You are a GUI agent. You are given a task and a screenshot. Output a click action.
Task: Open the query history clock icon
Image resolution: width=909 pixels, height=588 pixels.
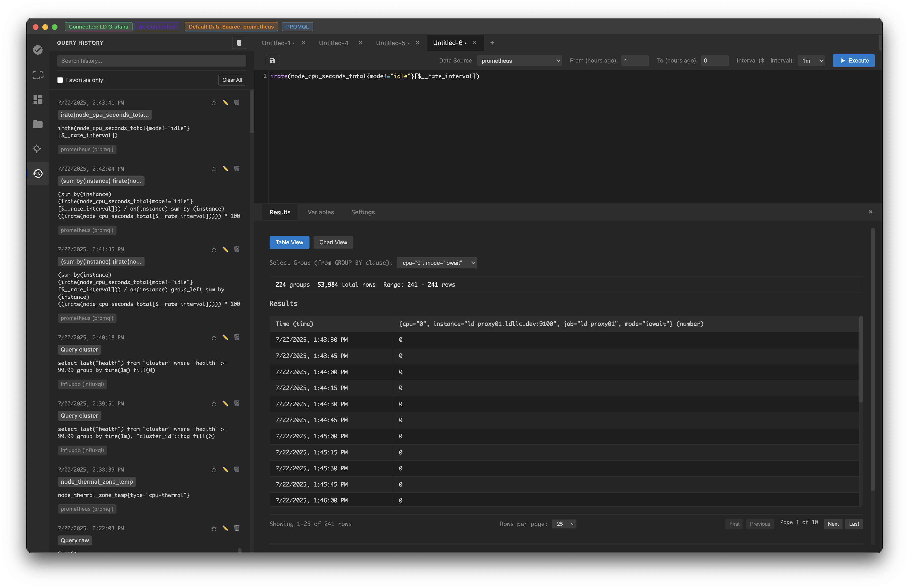[x=38, y=174]
